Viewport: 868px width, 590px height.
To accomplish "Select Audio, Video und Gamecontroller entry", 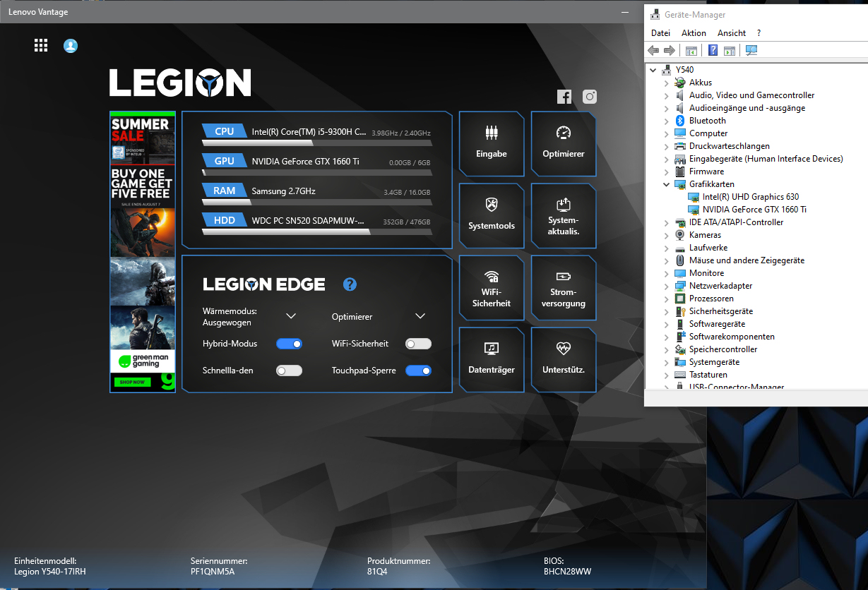I will tap(751, 95).
